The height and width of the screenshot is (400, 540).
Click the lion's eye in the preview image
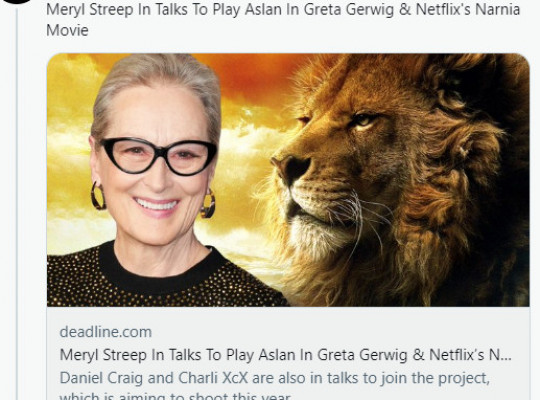364,120
